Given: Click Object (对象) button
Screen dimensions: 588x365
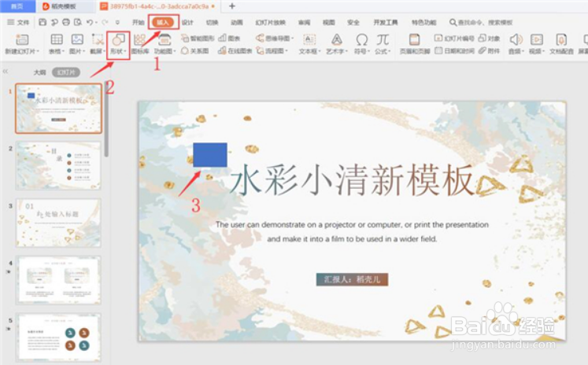Looking at the screenshot, I should [490, 39].
